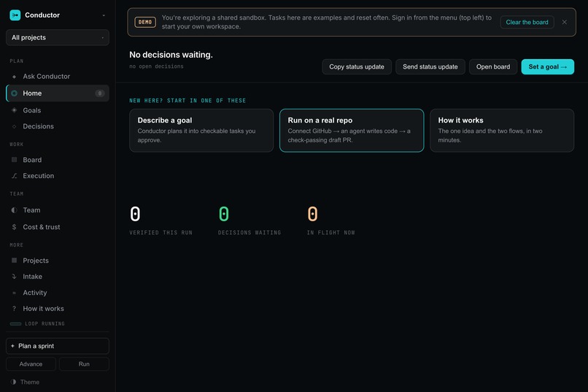The width and height of the screenshot is (588, 392).
Task: Go to Home in the sidebar
Action: point(58,93)
